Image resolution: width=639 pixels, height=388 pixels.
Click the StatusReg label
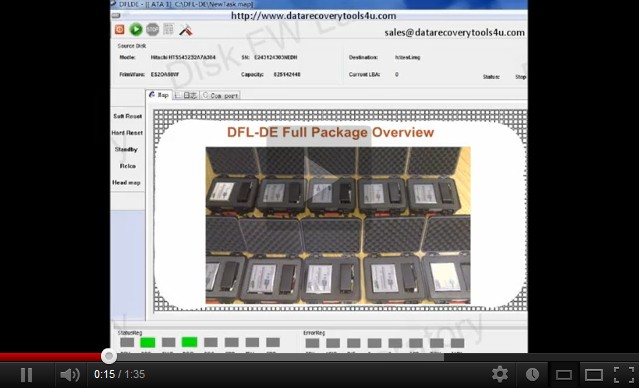click(x=130, y=333)
